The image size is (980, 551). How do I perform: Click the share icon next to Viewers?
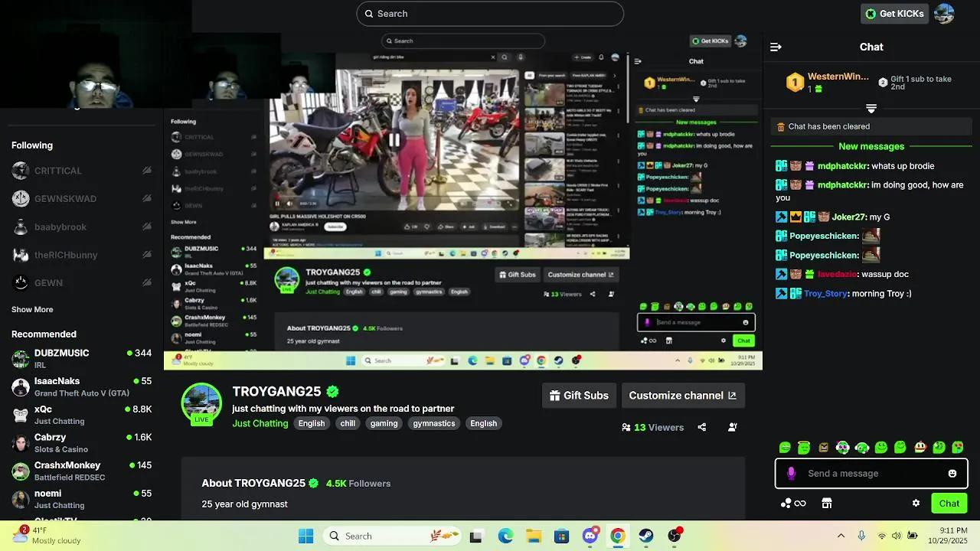click(702, 428)
